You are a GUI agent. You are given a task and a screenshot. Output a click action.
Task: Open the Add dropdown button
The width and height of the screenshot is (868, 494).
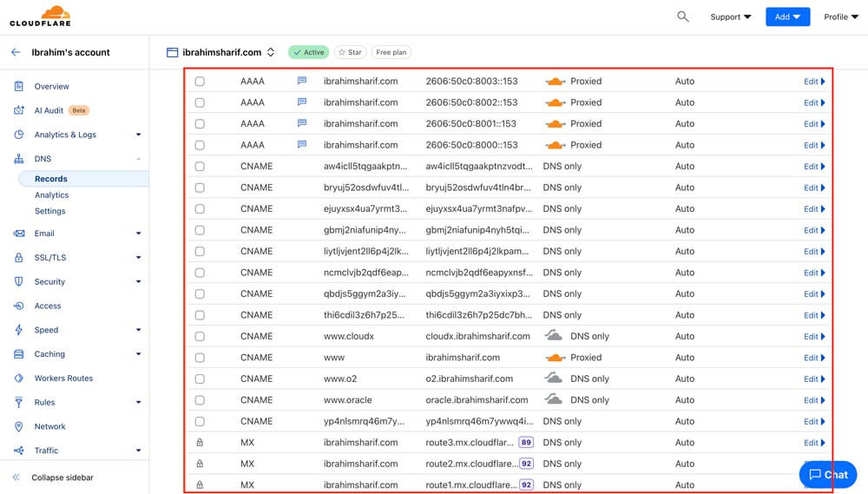tap(788, 16)
